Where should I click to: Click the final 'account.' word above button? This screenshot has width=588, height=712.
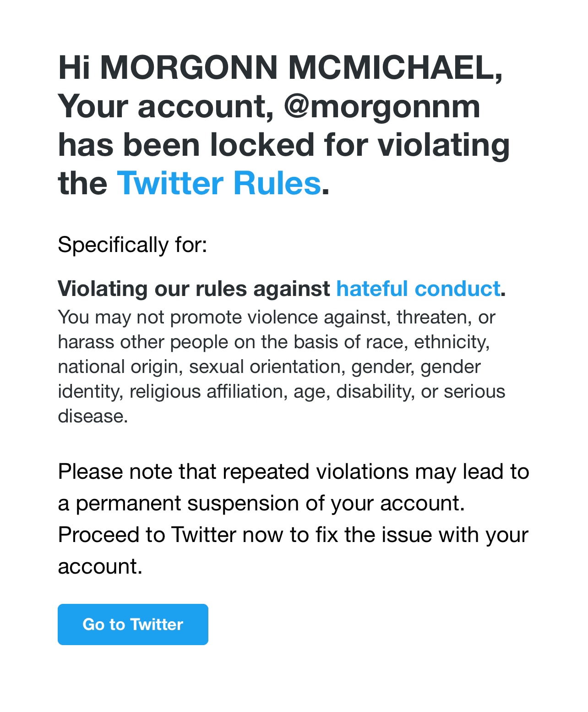click(x=100, y=566)
